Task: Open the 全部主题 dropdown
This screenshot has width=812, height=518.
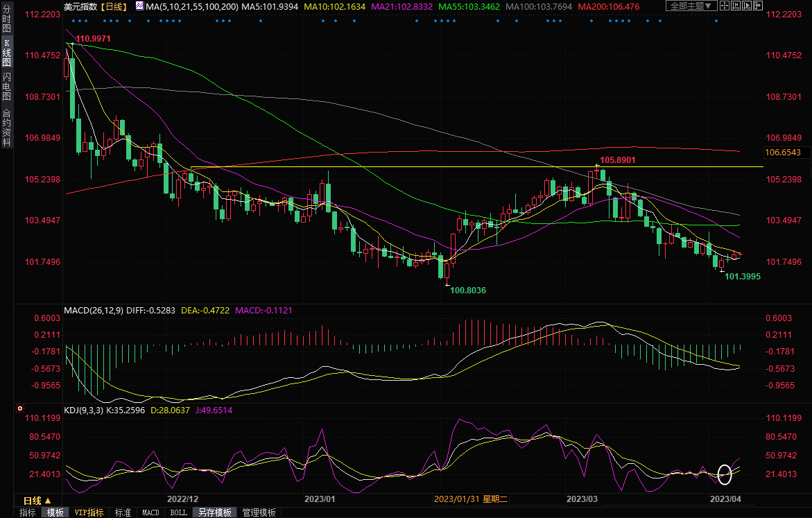Action: pos(688,6)
